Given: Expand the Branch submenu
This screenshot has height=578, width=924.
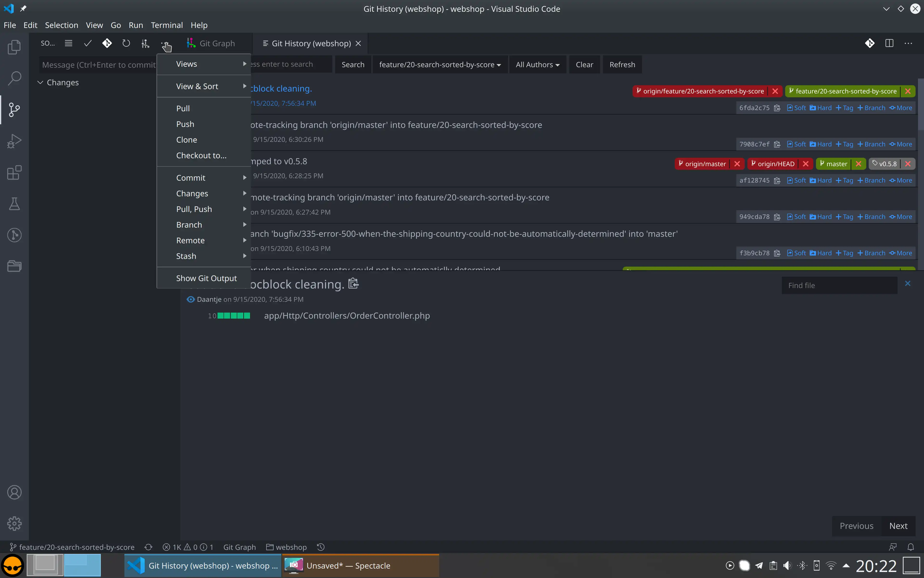Looking at the screenshot, I should 204,225.
